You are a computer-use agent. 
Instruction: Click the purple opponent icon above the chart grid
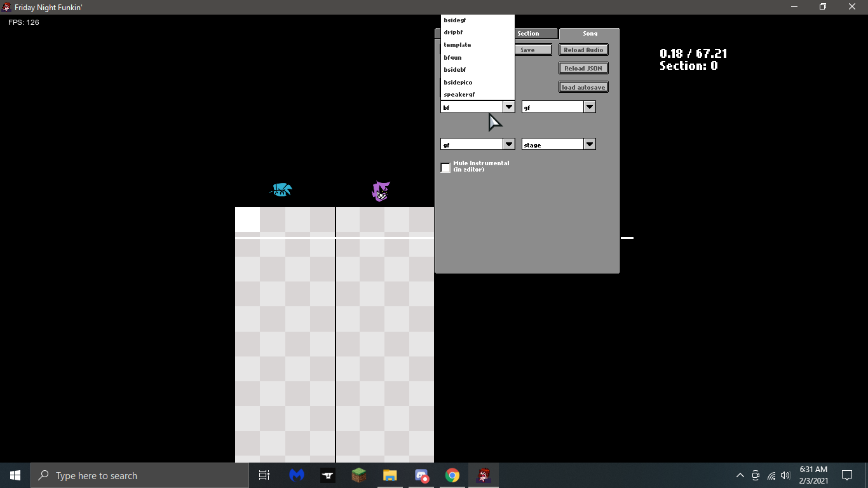tap(381, 191)
